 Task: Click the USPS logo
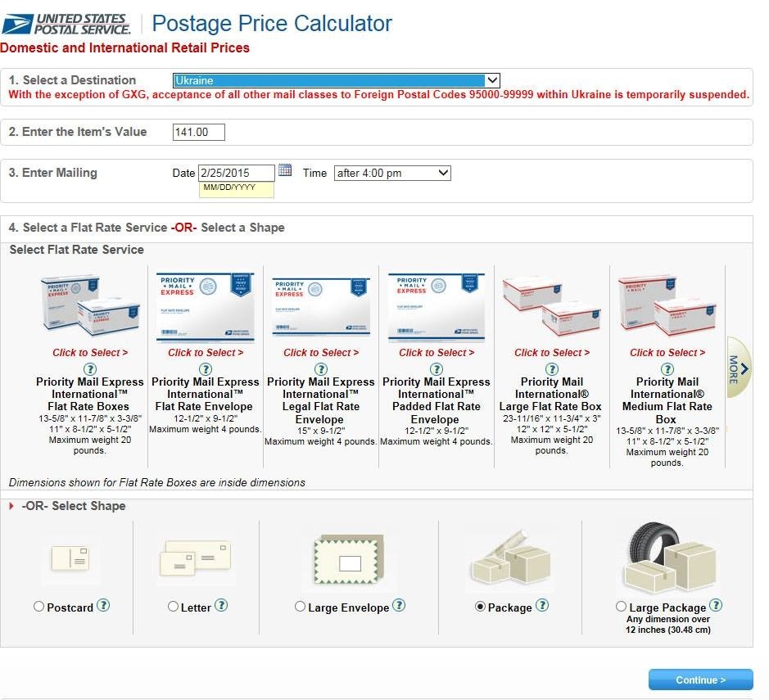click(66, 24)
